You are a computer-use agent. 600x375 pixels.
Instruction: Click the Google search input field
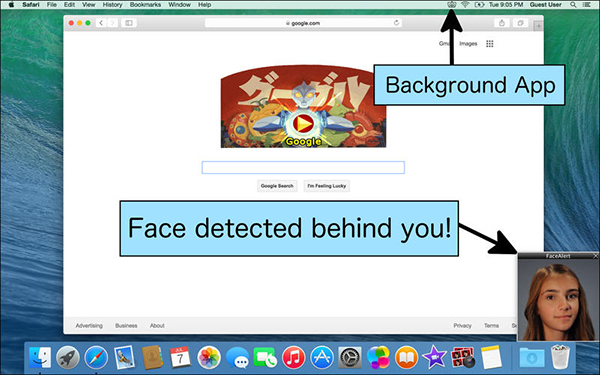pos(303,168)
